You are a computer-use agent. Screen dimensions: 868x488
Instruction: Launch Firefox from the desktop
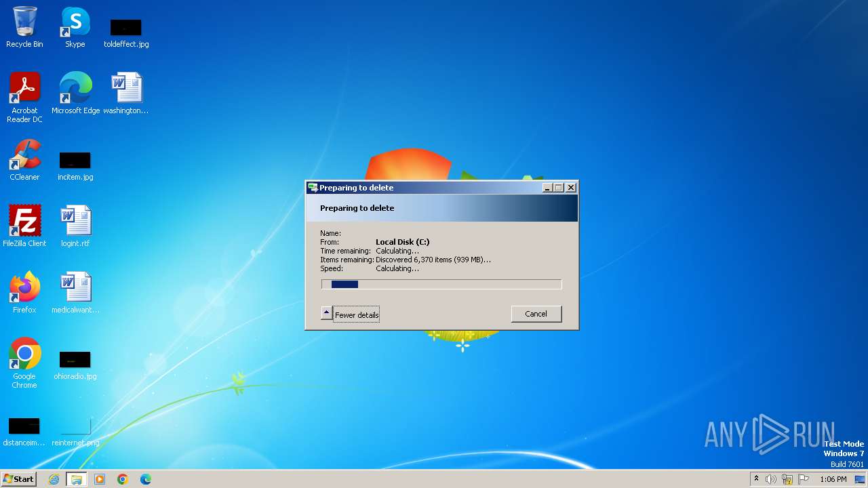coord(24,293)
